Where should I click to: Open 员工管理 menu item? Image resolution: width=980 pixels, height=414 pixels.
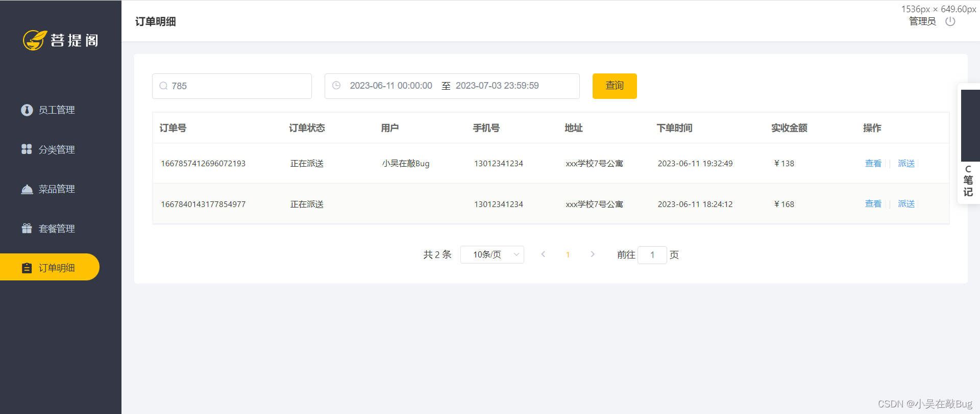tap(57, 110)
